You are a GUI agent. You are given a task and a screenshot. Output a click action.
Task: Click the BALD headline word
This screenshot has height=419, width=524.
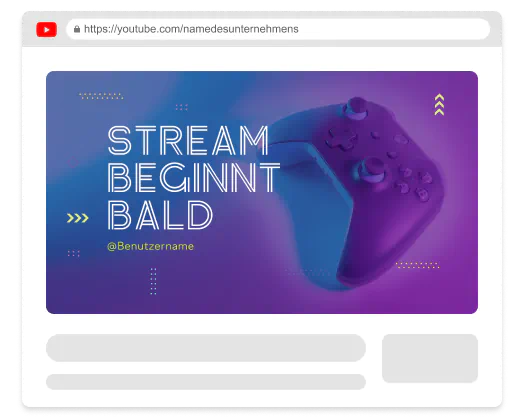160,215
